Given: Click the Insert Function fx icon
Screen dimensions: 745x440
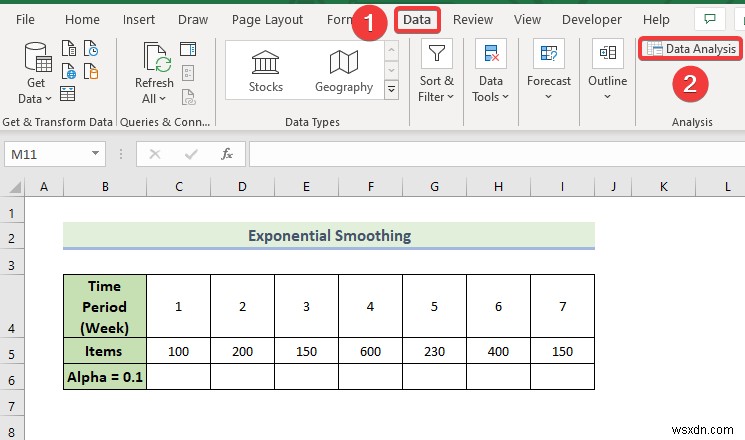Looking at the screenshot, I should (227, 154).
